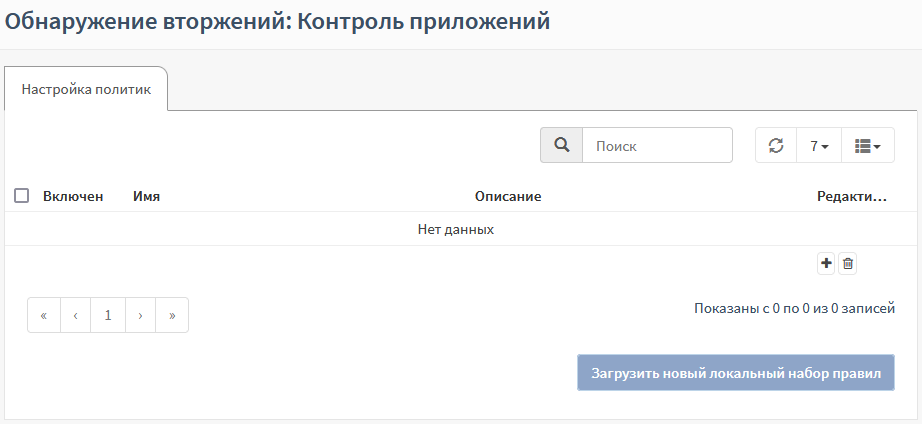Add a new policy with plus icon
This screenshot has height=424, width=922.
click(x=826, y=263)
